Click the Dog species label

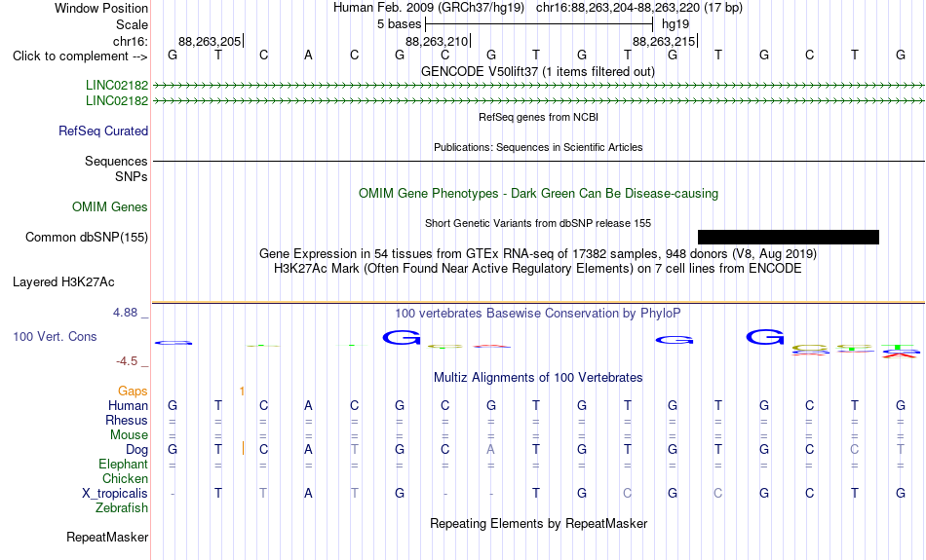(137, 450)
